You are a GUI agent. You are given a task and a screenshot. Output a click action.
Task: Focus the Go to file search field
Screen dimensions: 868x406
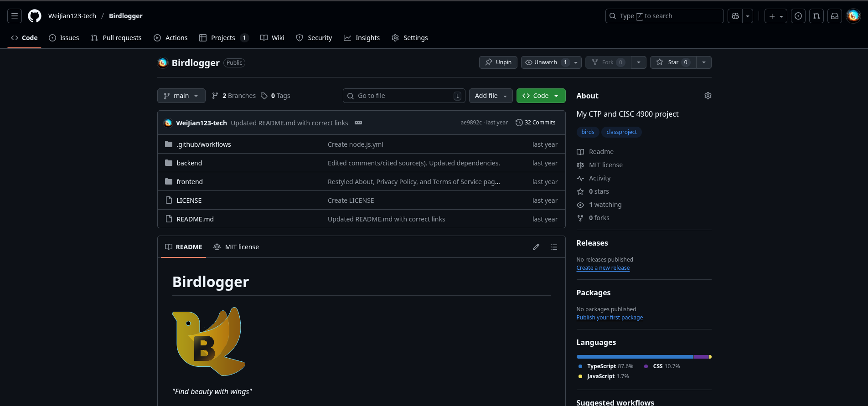click(x=404, y=96)
